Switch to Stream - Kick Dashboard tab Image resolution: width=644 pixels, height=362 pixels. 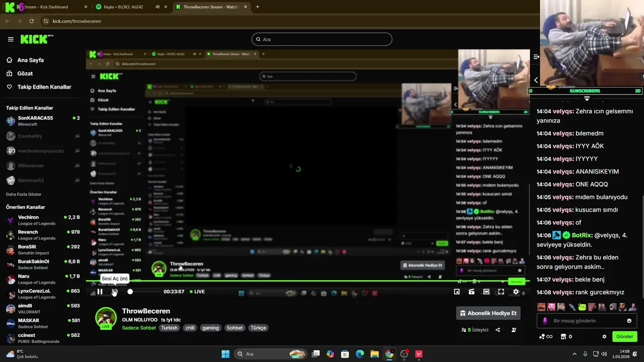(x=46, y=7)
